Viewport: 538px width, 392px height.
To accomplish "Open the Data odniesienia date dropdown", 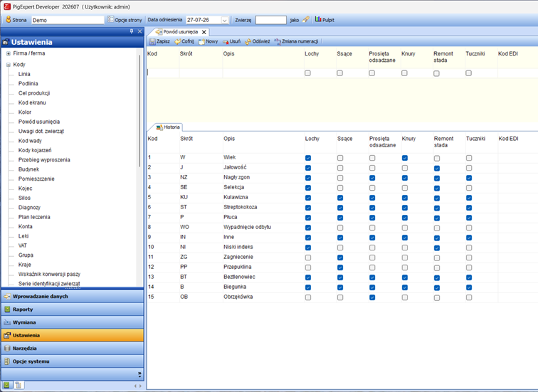I will (x=225, y=20).
